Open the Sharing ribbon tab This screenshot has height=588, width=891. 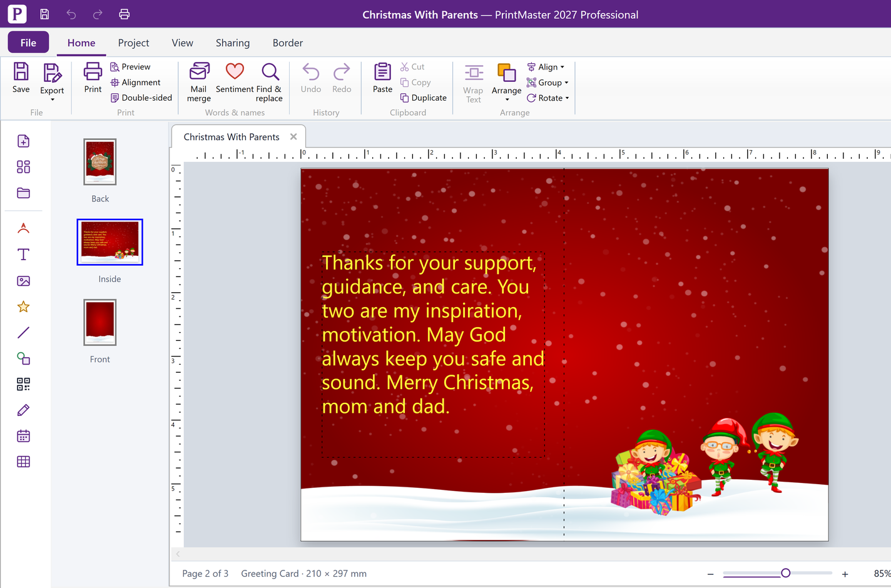click(x=233, y=43)
